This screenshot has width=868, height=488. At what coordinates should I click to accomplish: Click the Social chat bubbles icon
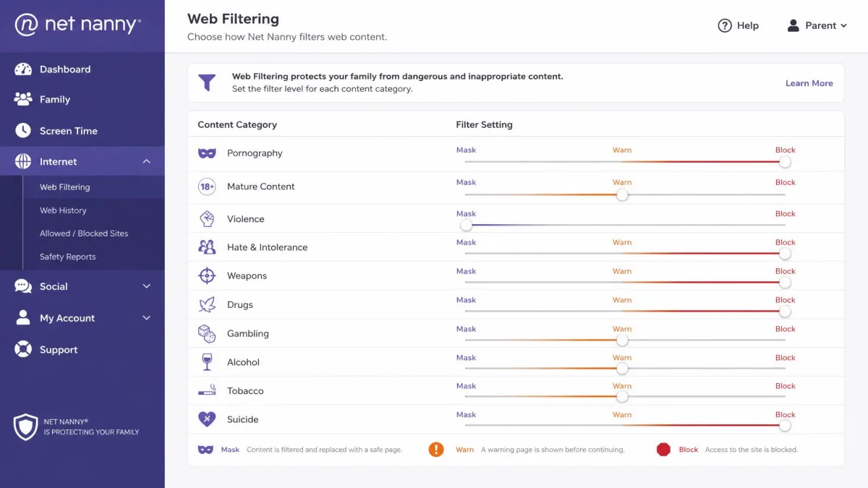coord(23,286)
